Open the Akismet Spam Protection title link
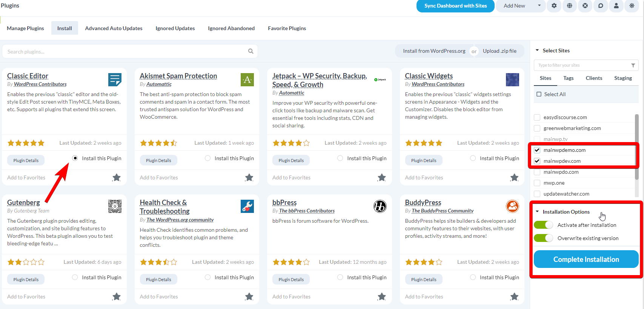 (178, 76)
